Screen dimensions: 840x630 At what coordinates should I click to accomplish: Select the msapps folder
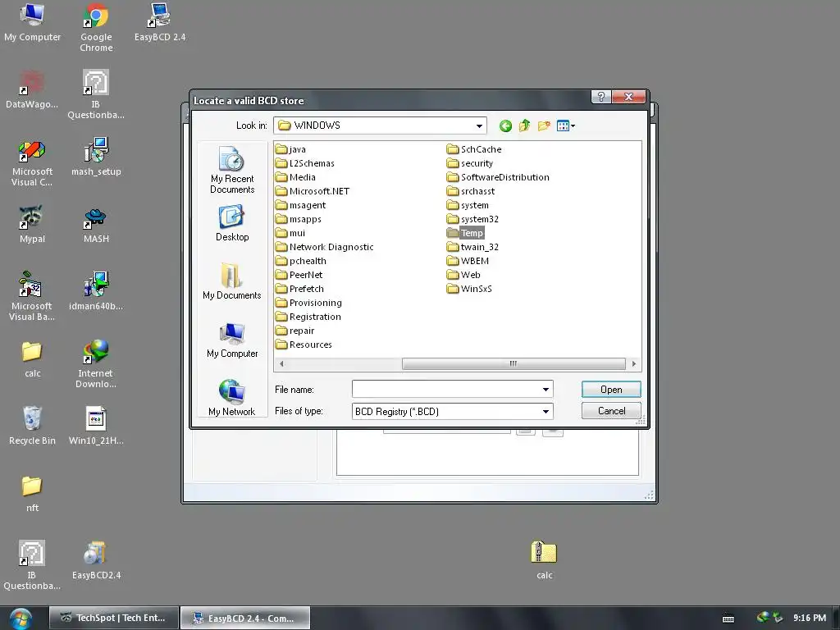299,219
